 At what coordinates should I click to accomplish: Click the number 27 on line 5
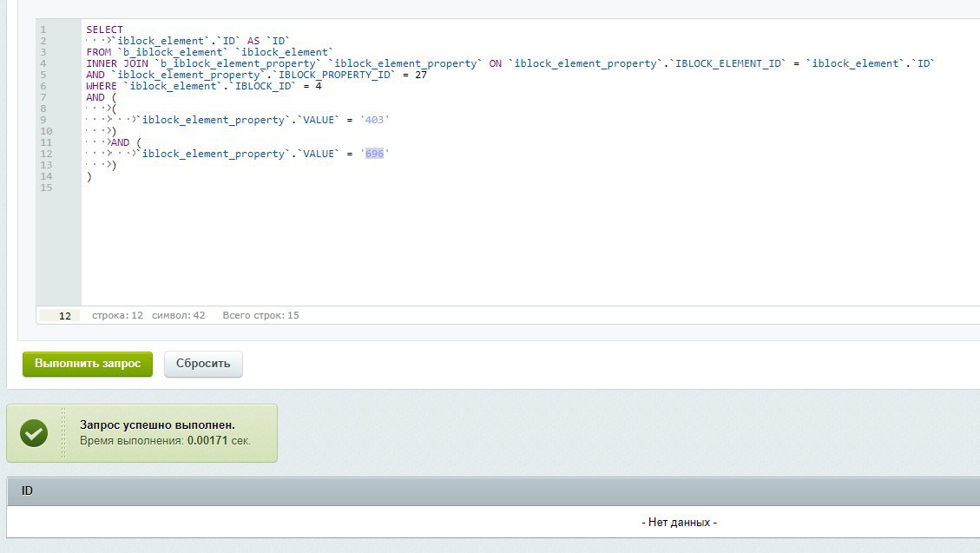click(x=421, y=75)
